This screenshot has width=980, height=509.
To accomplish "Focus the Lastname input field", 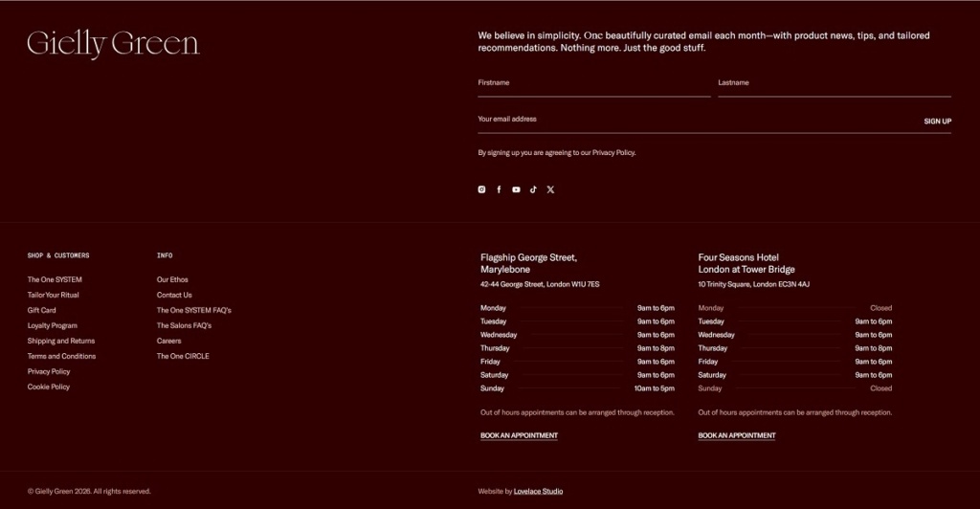I will tap(835, 86).
